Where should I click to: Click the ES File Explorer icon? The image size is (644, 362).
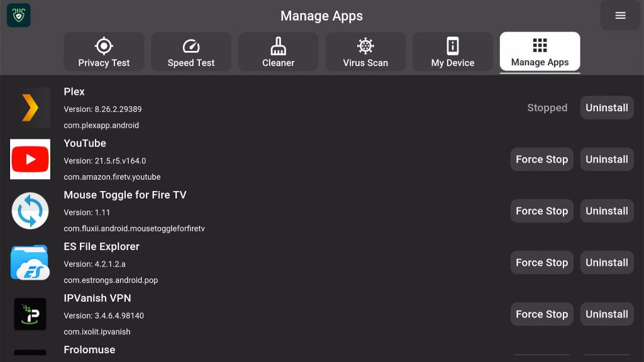(30, 262)
